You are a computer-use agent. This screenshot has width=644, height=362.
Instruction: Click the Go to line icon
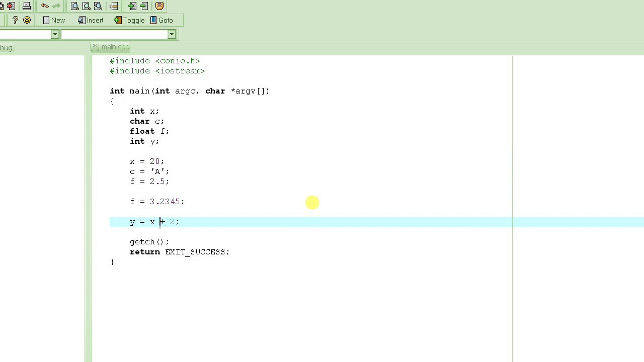pos(114,6)
